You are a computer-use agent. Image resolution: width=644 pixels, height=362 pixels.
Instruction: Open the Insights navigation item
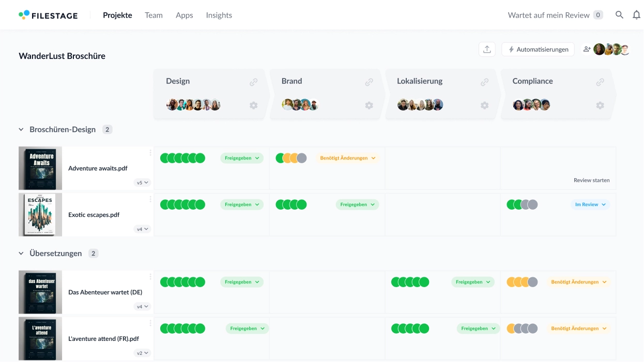point(219,15)
